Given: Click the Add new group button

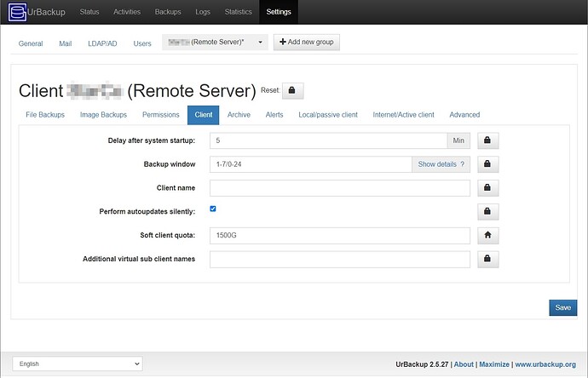Looking at the screenshot, I should pyautogui.click(x=307, y=42).
